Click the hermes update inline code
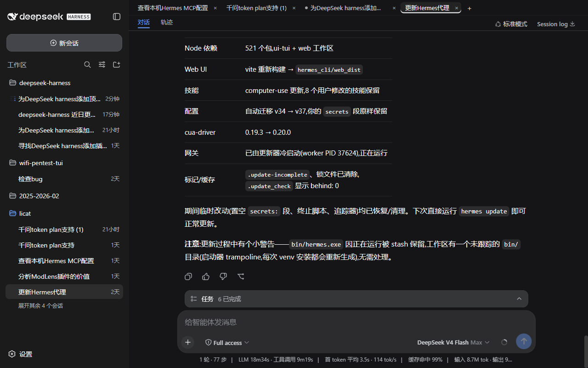The height and width of the screenshot is (368, 588). coord(484,212)
